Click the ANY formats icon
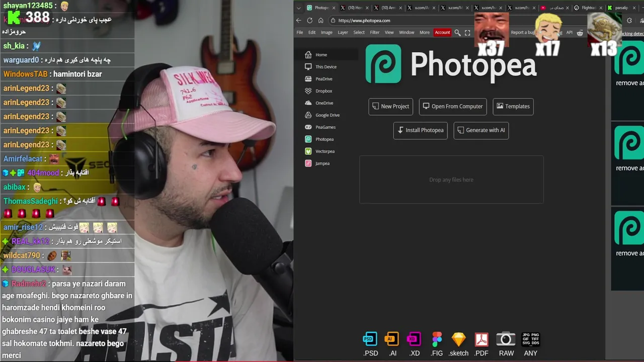This screenshot has height=362, width=644. pos(531,340)
